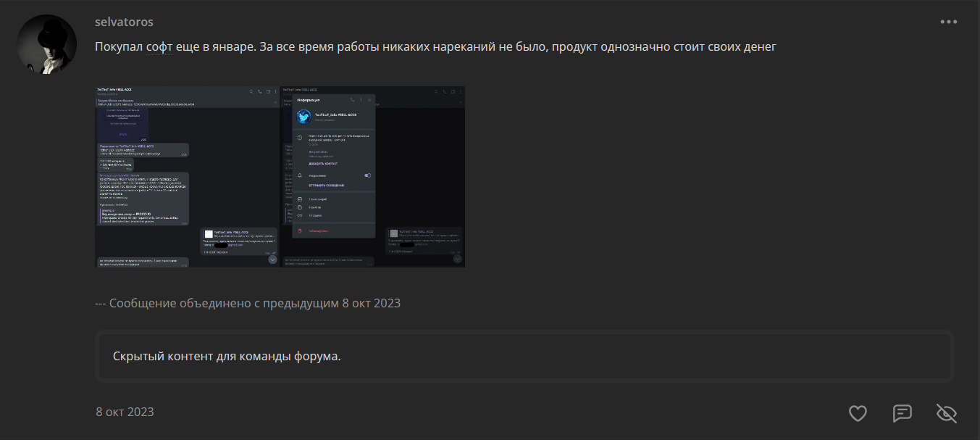Image resolution: width=980 pixels, height=440 pixels.
Task: Open selvatoros profile avatar
Action: 47,44
